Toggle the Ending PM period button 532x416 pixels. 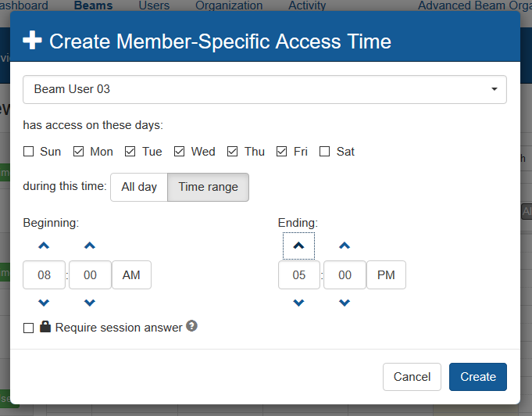point(386,275)
